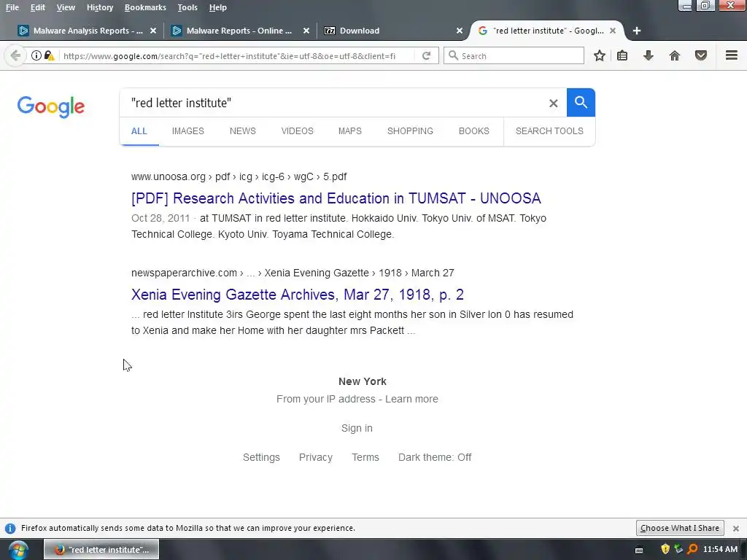Image resolution: width=747 pixels, height=560 pixels.
Task: Click the Choose What I Share button
Action: pyautogui.click(x=680, y=528)
